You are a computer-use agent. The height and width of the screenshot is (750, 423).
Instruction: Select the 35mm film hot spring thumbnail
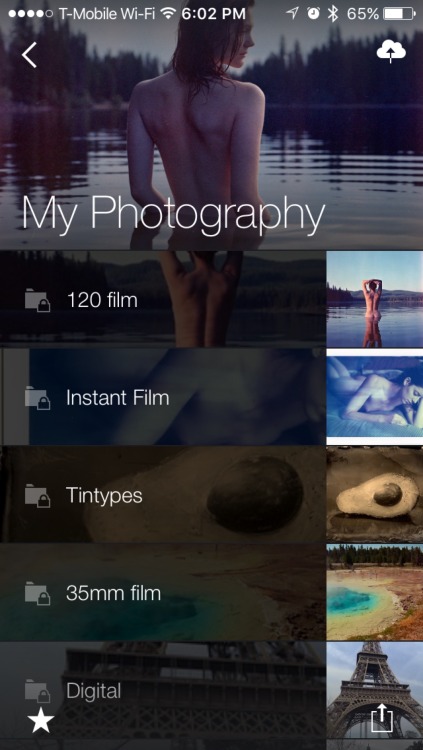375,593
